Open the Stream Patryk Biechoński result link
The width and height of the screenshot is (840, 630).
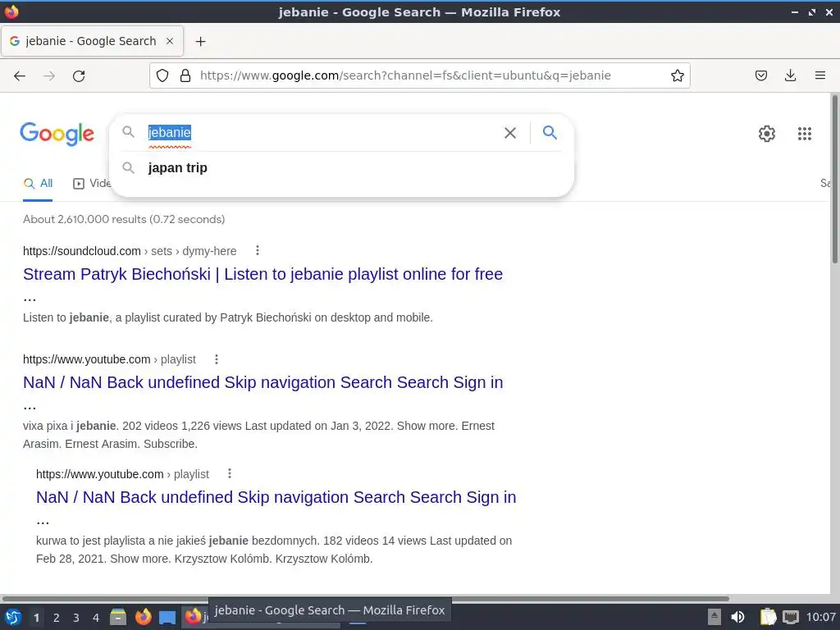[262, 274]
